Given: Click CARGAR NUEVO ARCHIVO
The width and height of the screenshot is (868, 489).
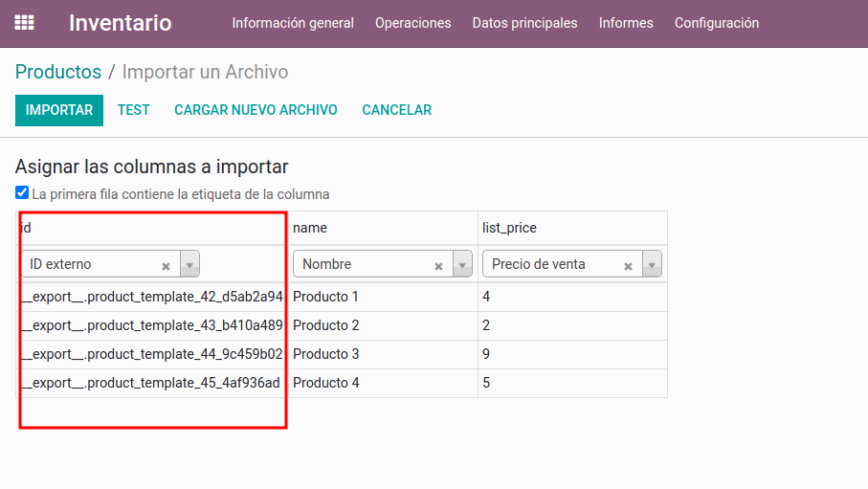Looking at the screenshot, I should tap(256, 110).
